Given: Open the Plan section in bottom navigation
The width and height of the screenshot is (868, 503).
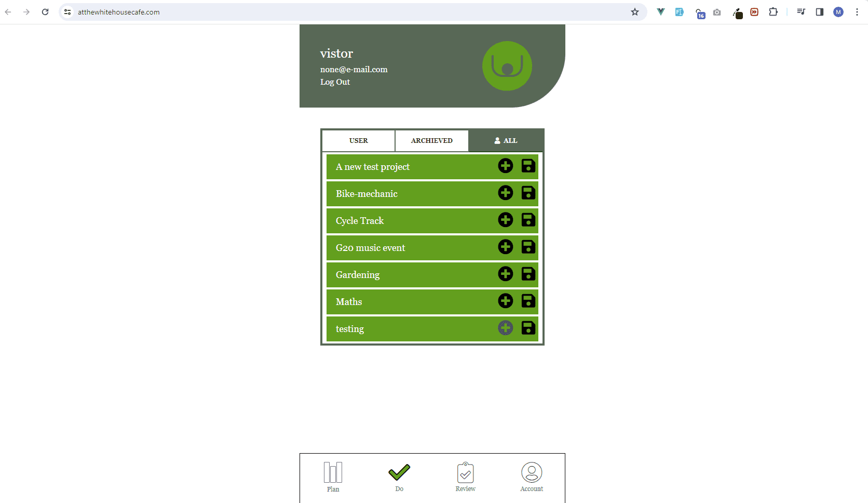Looking at the screenshot, I should (x=333, y=476).
